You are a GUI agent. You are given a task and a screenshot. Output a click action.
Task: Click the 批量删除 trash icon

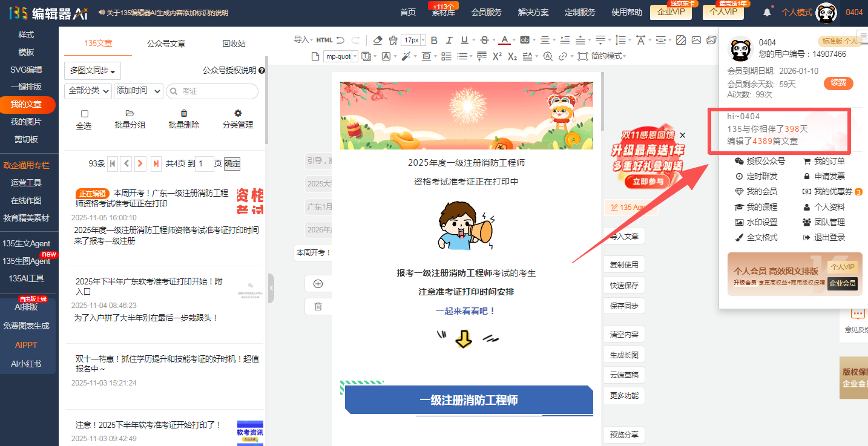[x=184, y=113]
